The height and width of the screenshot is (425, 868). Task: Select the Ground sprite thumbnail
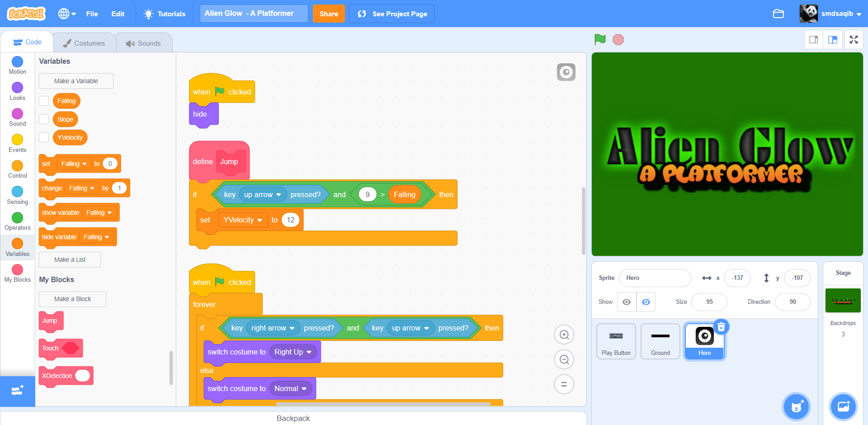[660, 341]
